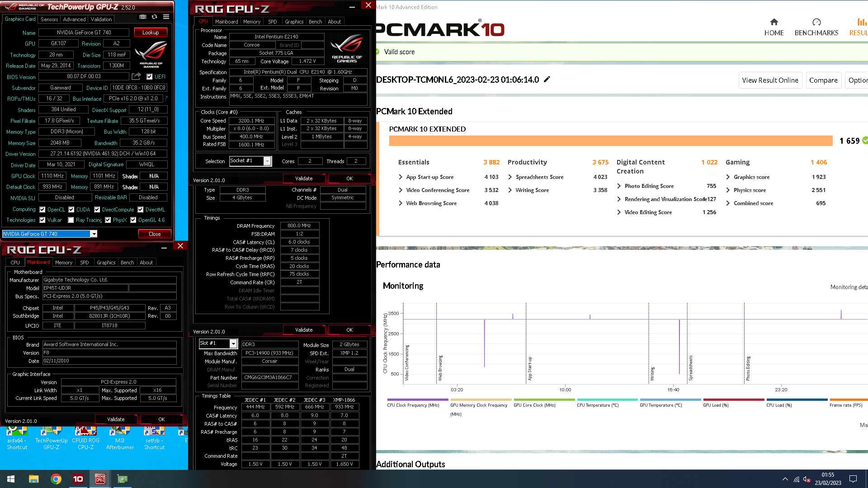Open SPD tab in lower-left CPU-Z window
This screenshot has width=868, height=488.
click(85, 263)
